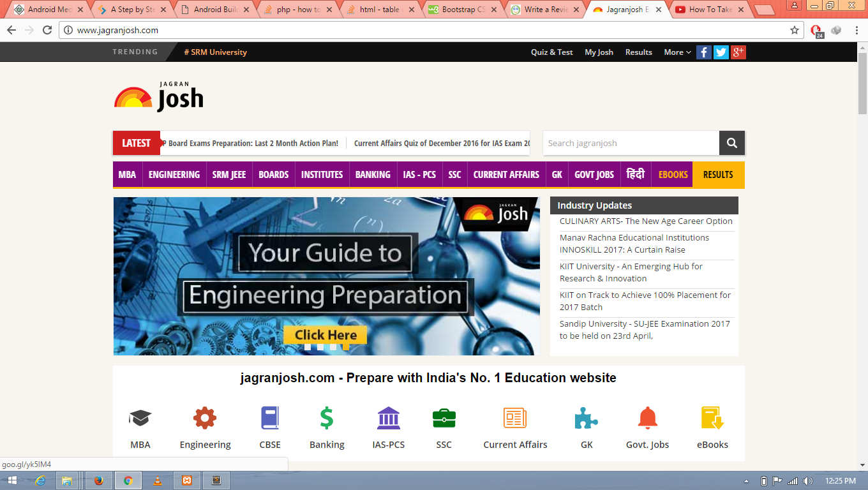Screen dimensions: 868x490
Task: Launch Internet Explorer from the taskbar
Action: click(40, 480)
